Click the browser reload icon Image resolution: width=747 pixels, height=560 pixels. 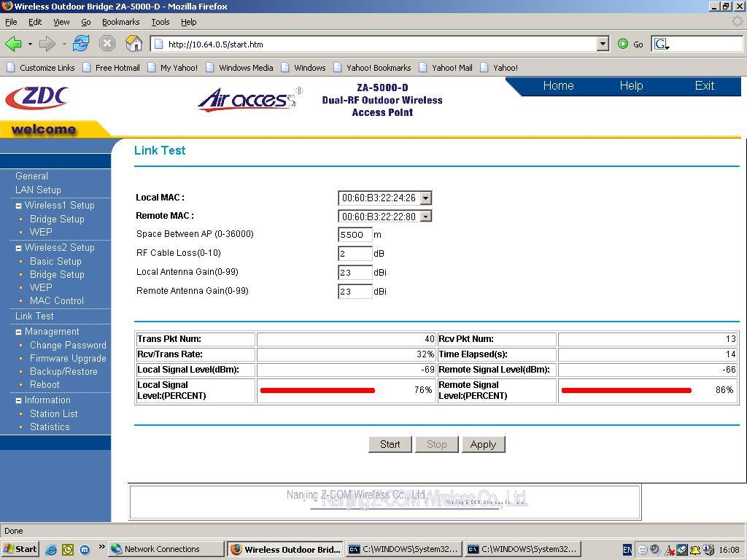[81, 44]
